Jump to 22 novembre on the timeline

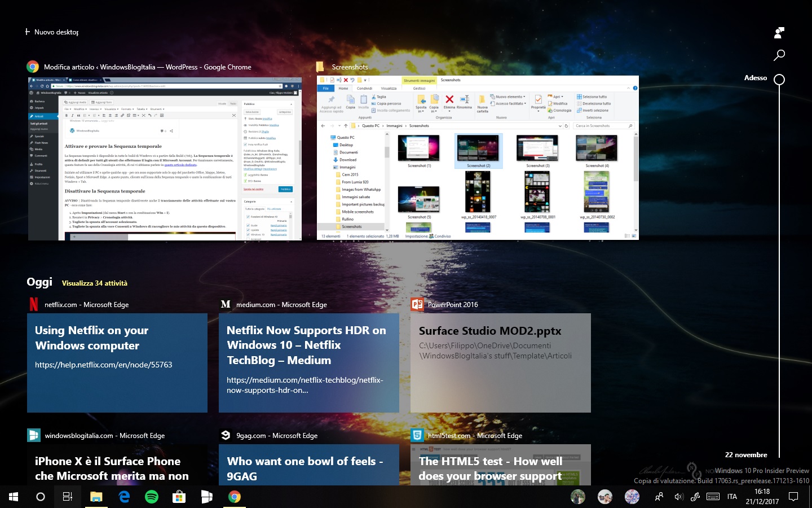pyautogui.click(x=746, y=455)
